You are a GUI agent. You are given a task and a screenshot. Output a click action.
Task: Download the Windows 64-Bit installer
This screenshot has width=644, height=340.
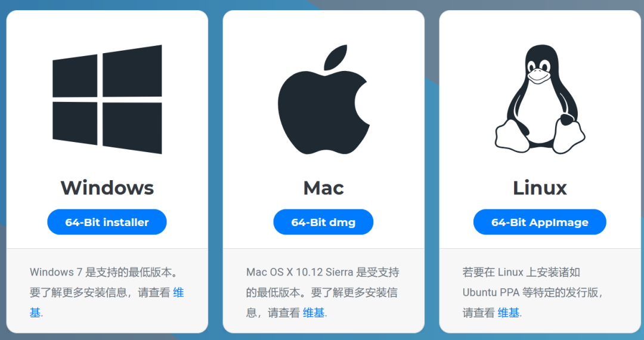click(x=107, y=222)
